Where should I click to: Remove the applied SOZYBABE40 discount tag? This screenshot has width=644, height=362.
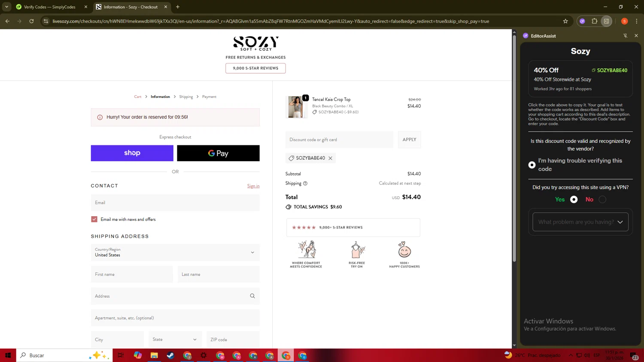[330, 158]
